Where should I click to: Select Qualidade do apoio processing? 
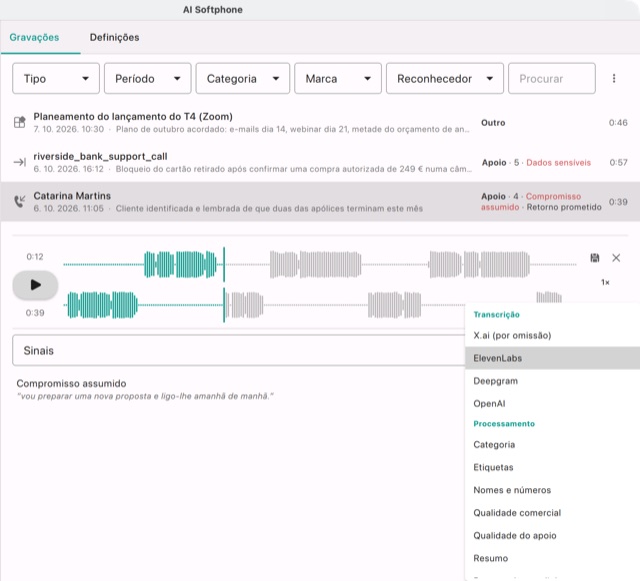point(552,535)
